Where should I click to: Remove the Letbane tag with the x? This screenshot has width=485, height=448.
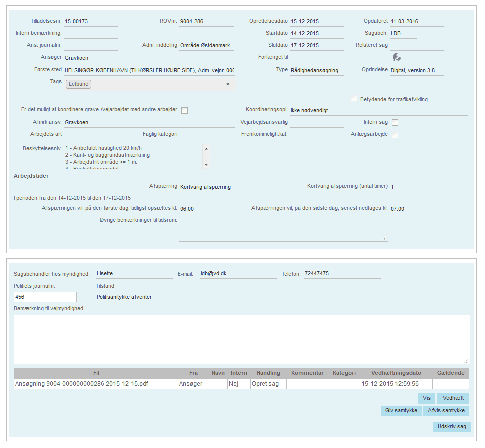point(228,84)
